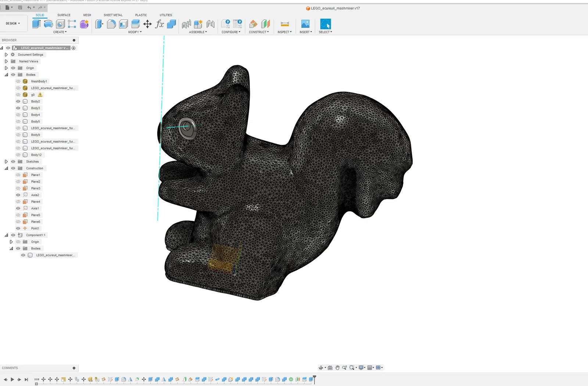This screenshot has height=386, width=588.
Task: Click the Look At icon in navigation bar
Action: pos(330,368)
